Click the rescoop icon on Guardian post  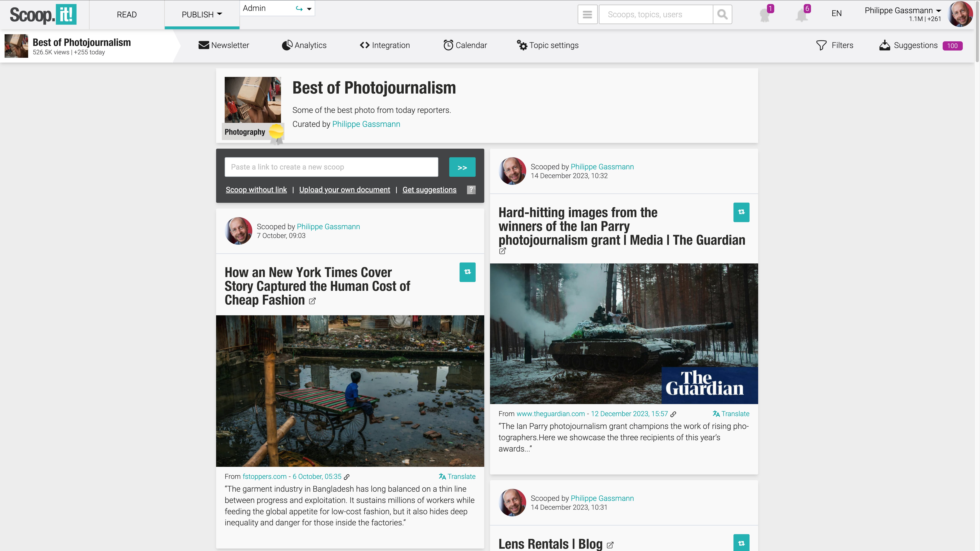[741, 212]
